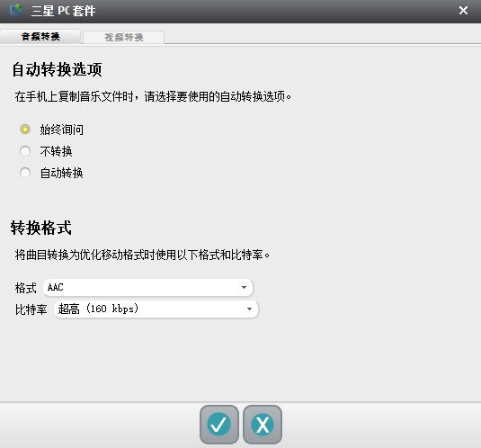
Task: Confirm settings with the checkmark button
Action: coord(219,425)
